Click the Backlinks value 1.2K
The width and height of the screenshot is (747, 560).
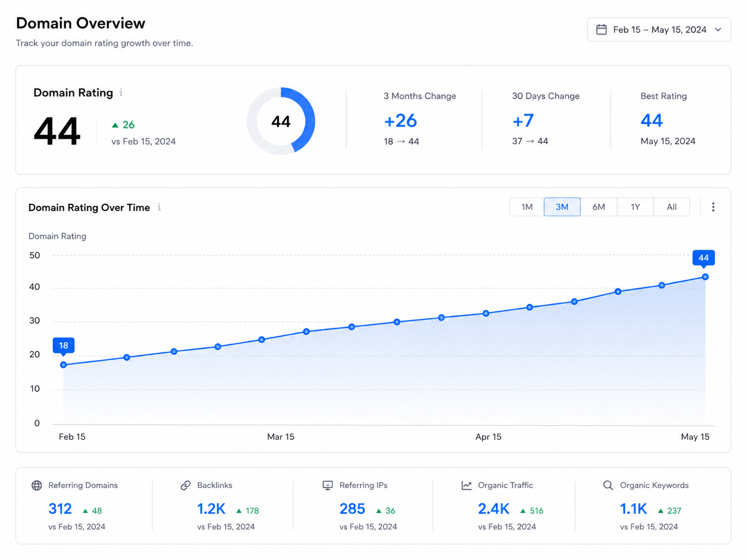click(x=211, y=509)
